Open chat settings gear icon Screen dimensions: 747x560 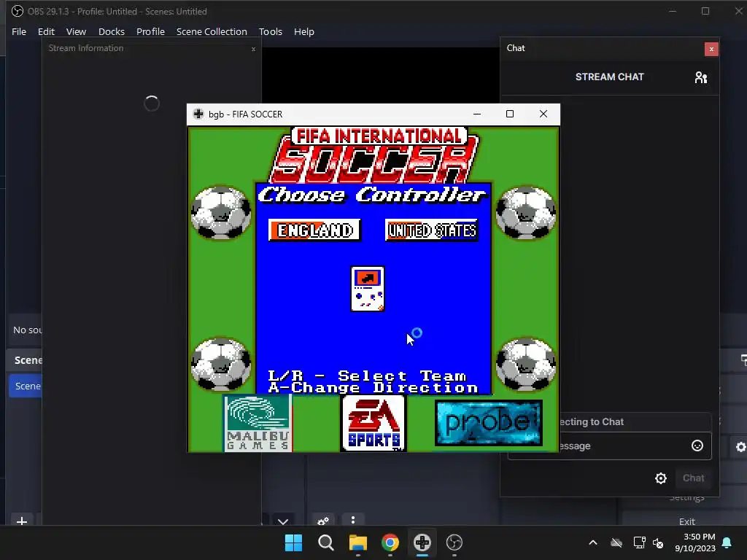[x=661, y=478]
